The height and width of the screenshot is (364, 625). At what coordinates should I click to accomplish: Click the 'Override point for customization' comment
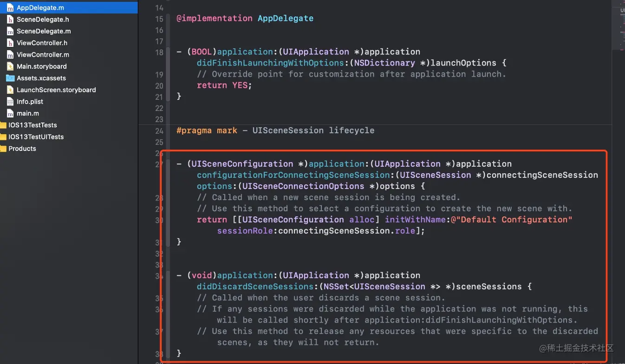click(x=352, y=74)
